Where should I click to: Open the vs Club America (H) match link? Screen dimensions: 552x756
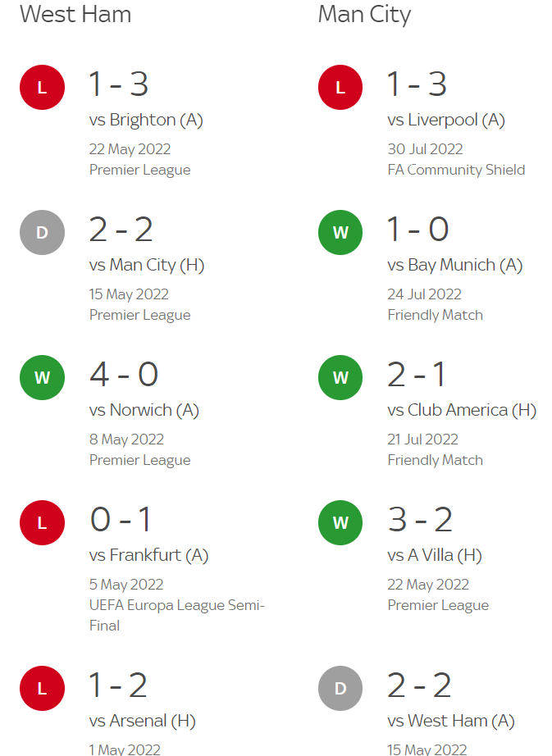coord(462,410)
